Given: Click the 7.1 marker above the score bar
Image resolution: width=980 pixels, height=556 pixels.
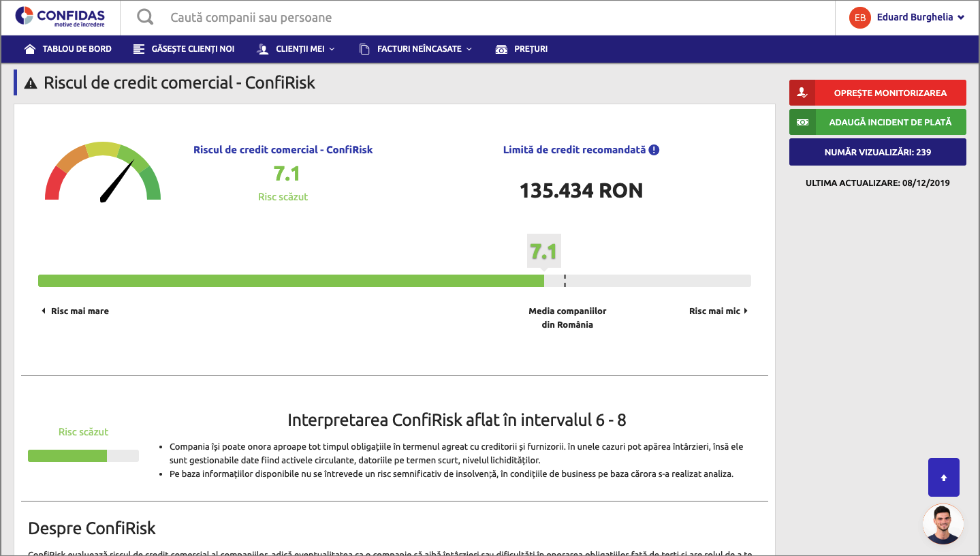Looking at the screenshot, I should (544, 251).
